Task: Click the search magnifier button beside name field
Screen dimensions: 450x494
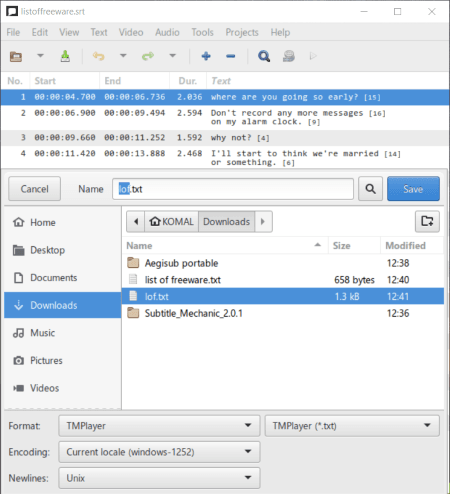Action: [370, 189]
